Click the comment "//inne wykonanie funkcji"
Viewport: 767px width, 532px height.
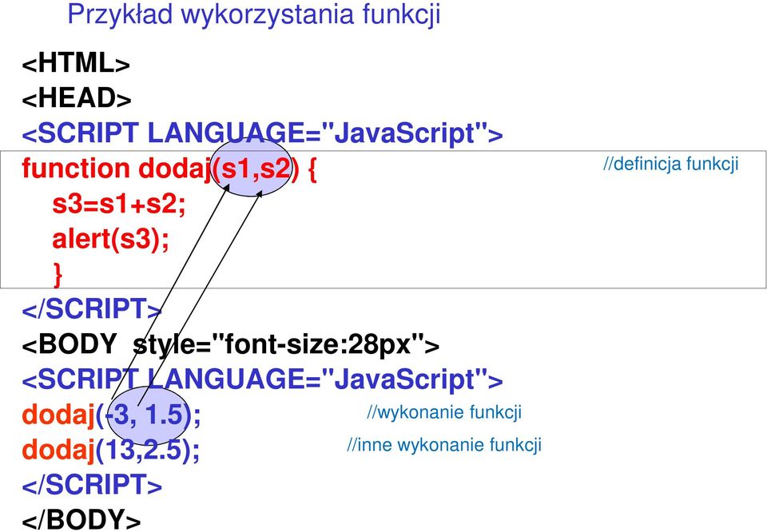point(444,445)
